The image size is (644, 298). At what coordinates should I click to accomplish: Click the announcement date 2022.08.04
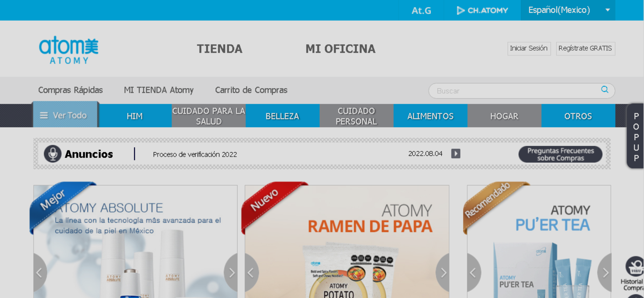point(425,154)
